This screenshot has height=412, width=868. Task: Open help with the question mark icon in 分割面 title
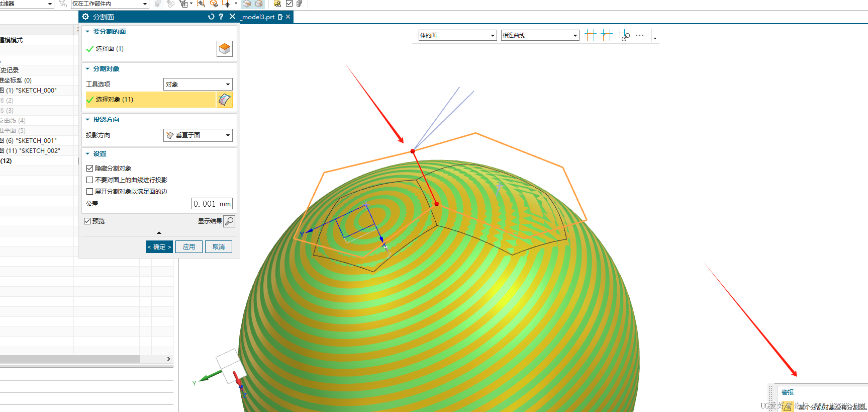pos(221,17)
